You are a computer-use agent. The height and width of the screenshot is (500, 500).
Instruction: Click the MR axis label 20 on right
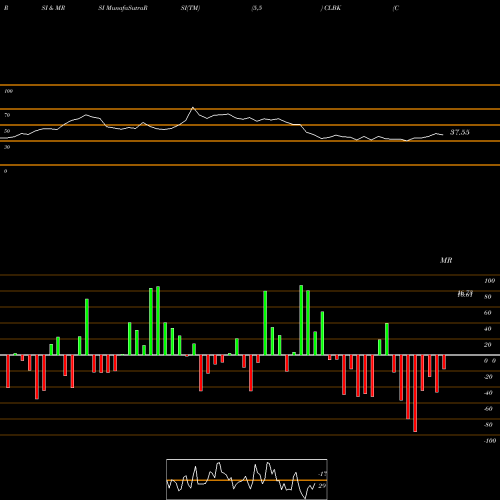coord(488,345)
